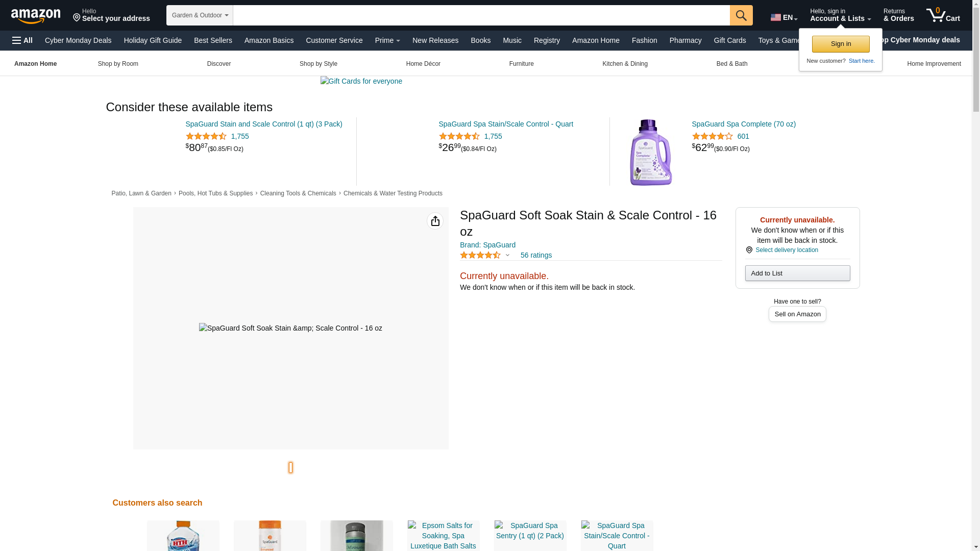Image resolution: width=980 pixels, height=551 pixels.
Task: Click the Amazon logo
Action: 36,16
